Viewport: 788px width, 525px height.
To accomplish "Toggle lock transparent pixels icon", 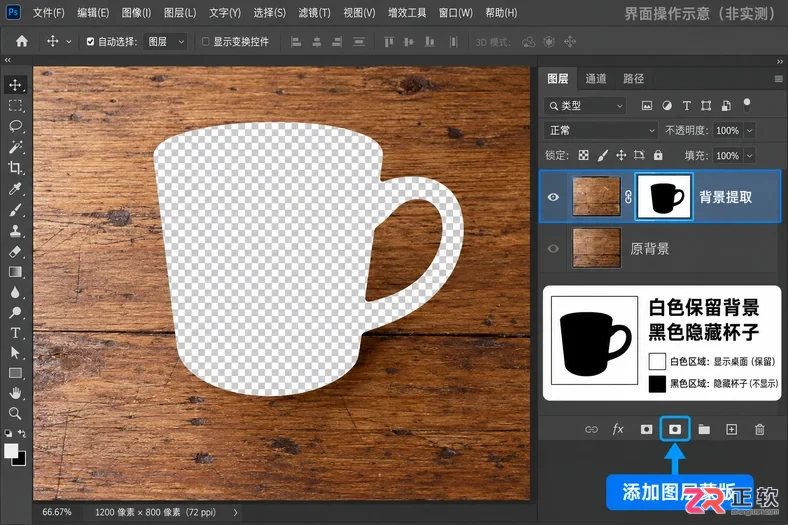I will point(583,155).
